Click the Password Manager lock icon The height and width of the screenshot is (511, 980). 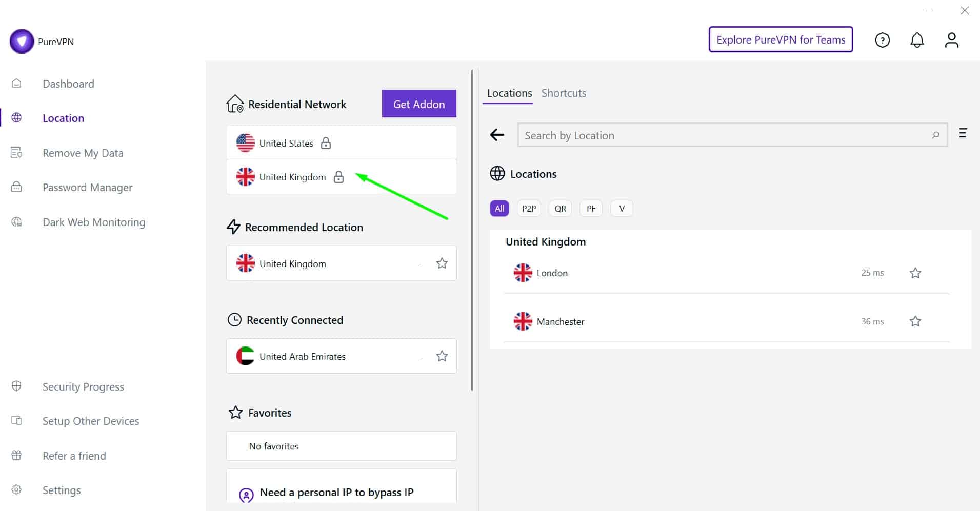click(16, 187)
